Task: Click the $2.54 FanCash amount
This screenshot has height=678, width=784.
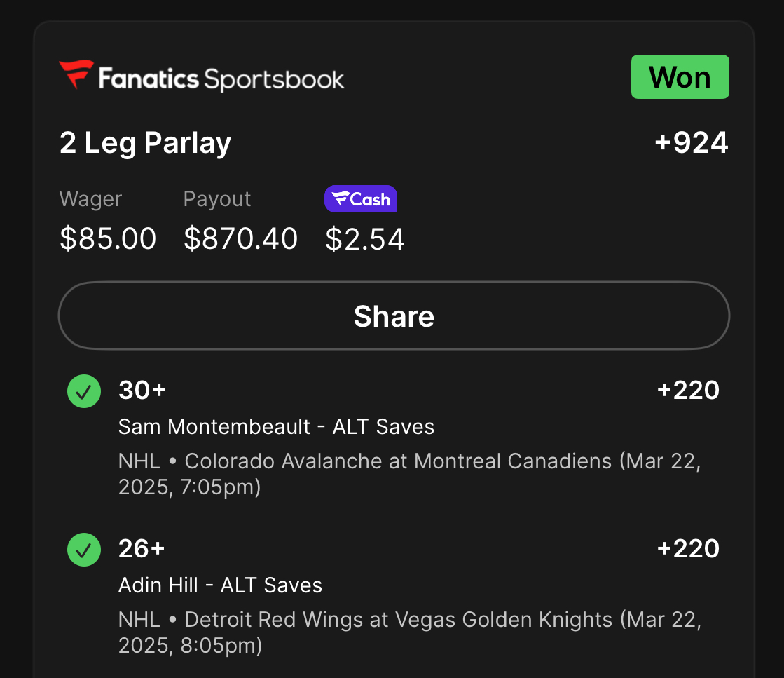Action: click(x=365, y=239)
